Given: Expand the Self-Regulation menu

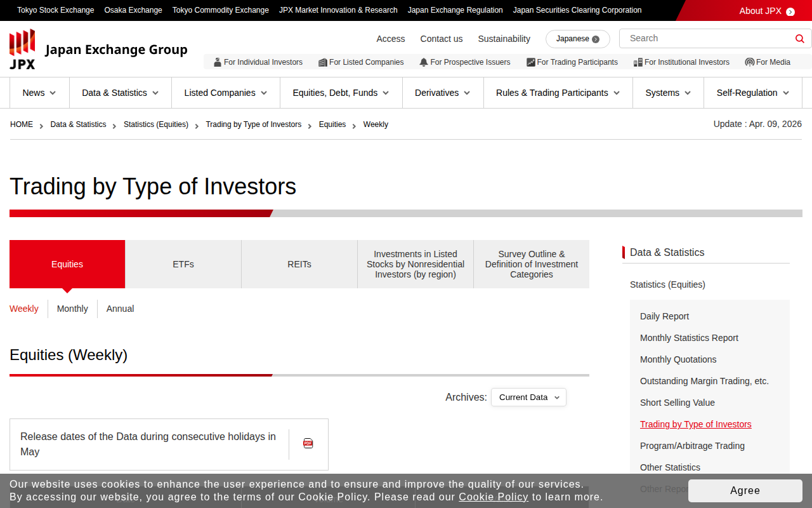Looking at the screenshot, I should click(753, 93).
